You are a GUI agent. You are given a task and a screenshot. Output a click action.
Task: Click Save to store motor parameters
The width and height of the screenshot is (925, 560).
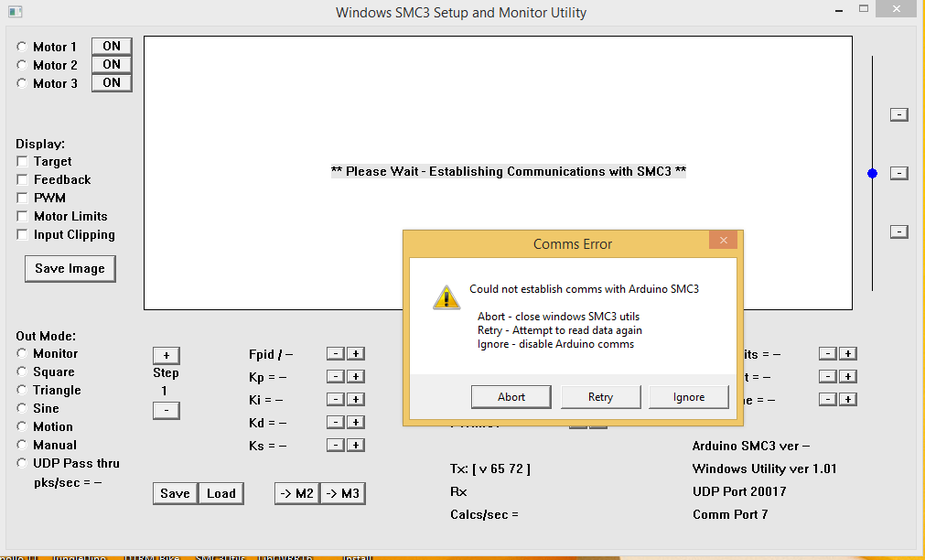175,493
